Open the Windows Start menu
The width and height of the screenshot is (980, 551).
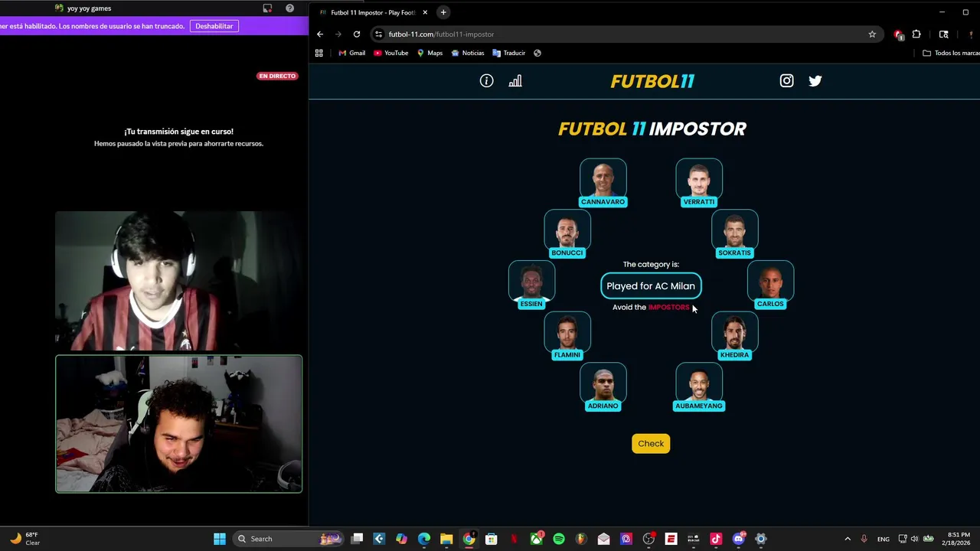click(x=220, y=539)
